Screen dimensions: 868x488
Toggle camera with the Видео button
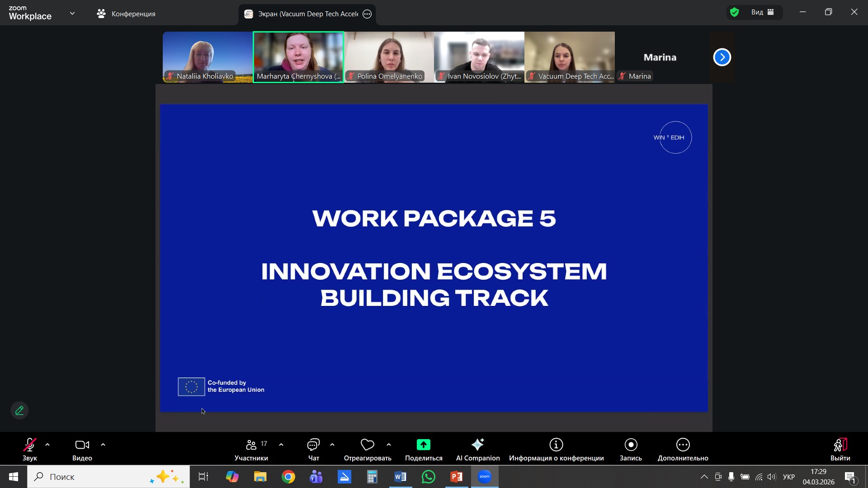point(82,445)
